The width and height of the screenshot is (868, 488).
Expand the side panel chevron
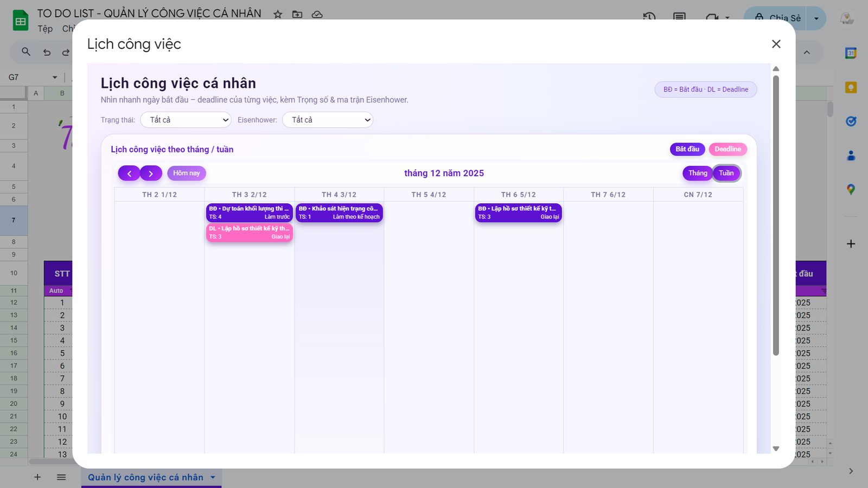click(x=851, y=471)
